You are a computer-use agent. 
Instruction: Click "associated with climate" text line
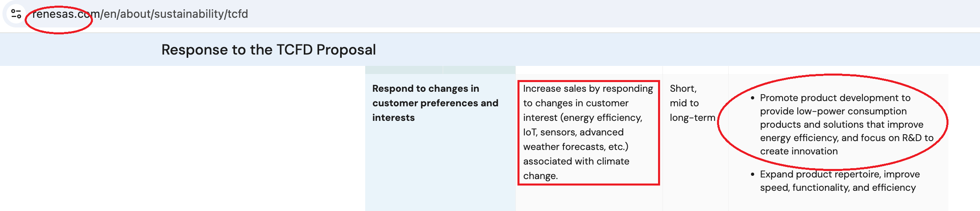pos(576,161)
